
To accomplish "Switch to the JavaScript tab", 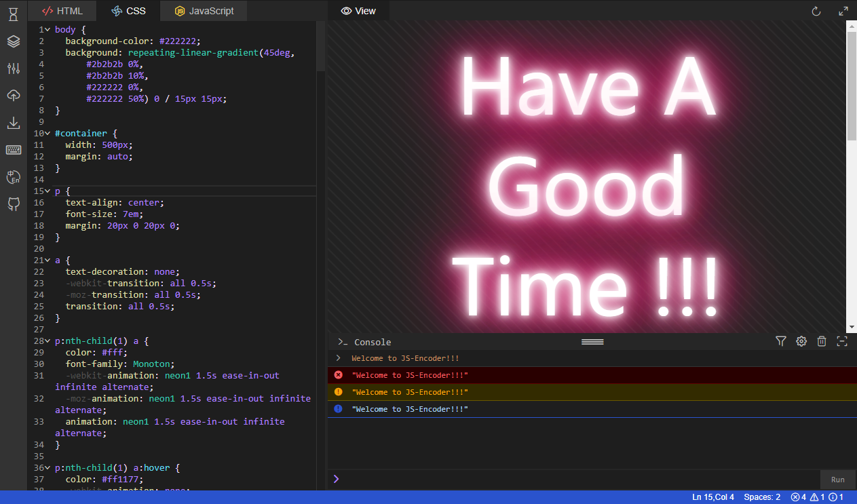I will (x=204, y=11).
